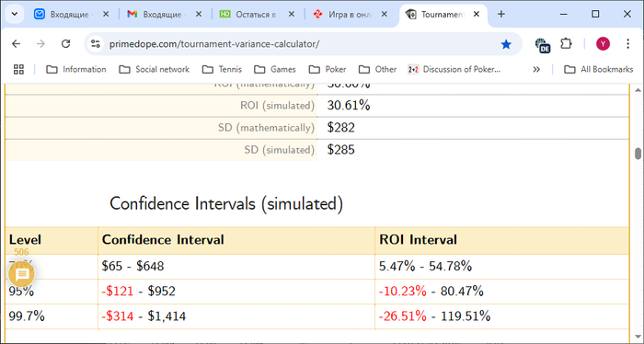Image resolution: width=644 pixels, height=344 pixels.
Task: Open the All Bookmarks folder
Action: coord(598,69)
